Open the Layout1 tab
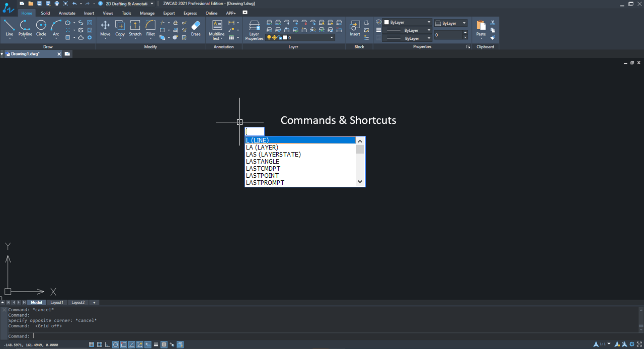Screen dimensions: 644x349 (57, 303)
